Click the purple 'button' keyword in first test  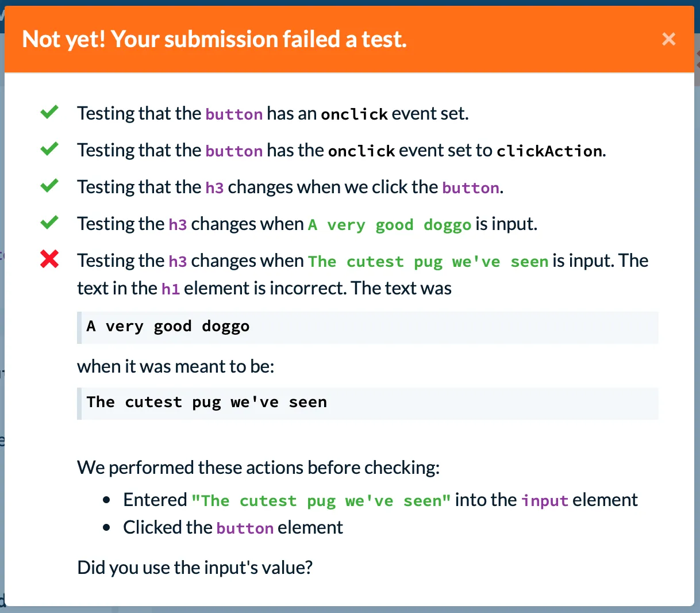(x=234, y=114)
